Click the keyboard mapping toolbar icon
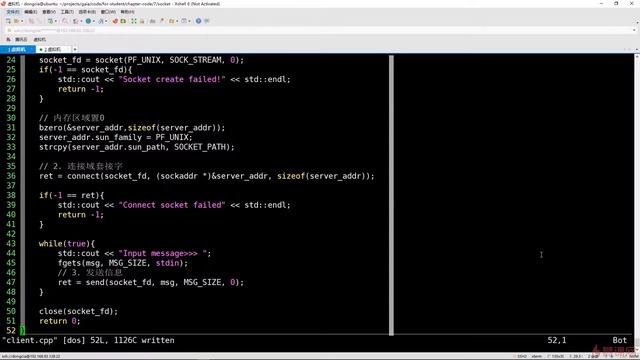This screenshot has width=640, height=360. pos(152,21)
